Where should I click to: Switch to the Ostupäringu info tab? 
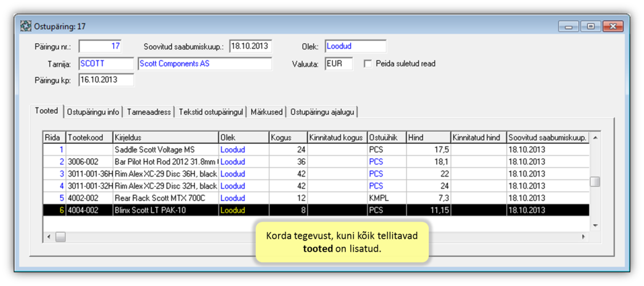click(93, 112)
